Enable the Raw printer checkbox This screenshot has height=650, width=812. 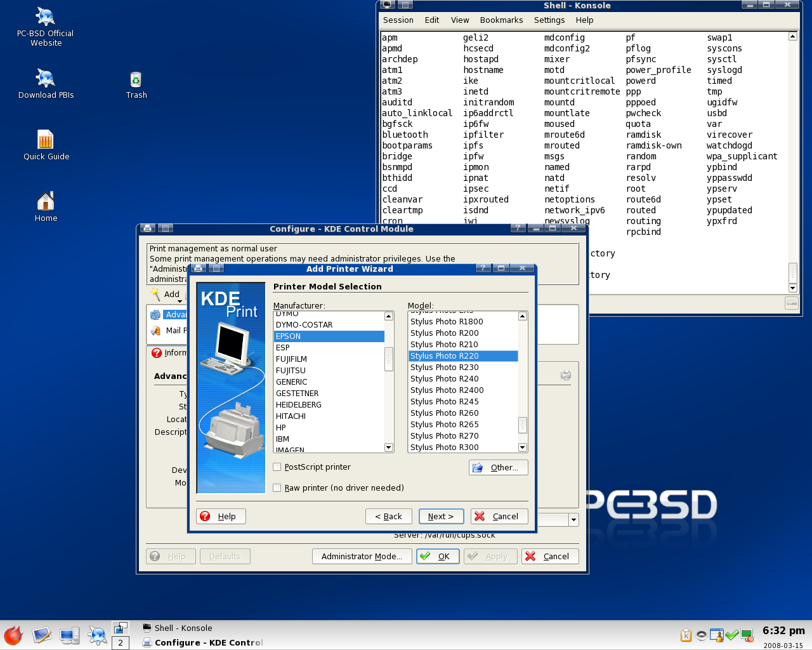pos(277,488)
